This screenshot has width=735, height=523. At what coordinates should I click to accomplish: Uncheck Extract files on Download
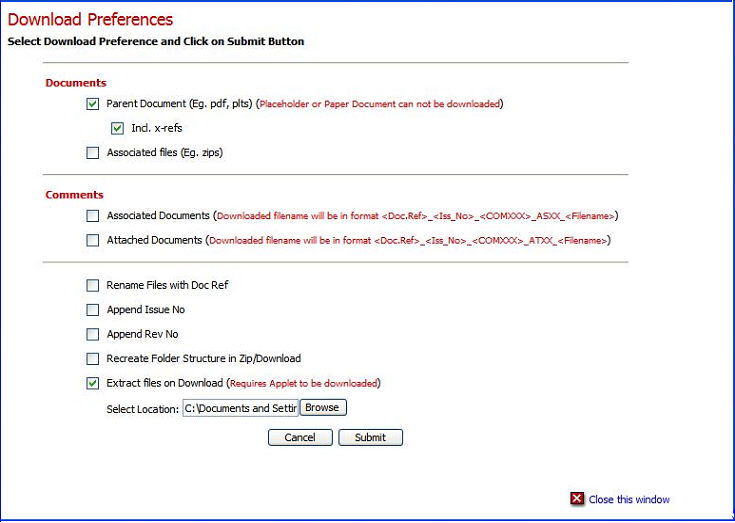93,383
